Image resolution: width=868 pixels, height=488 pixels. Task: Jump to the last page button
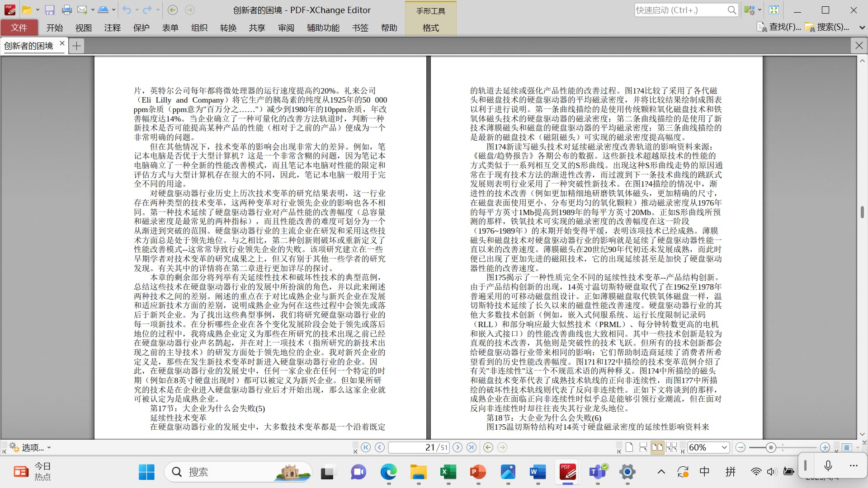click(472, 447)
